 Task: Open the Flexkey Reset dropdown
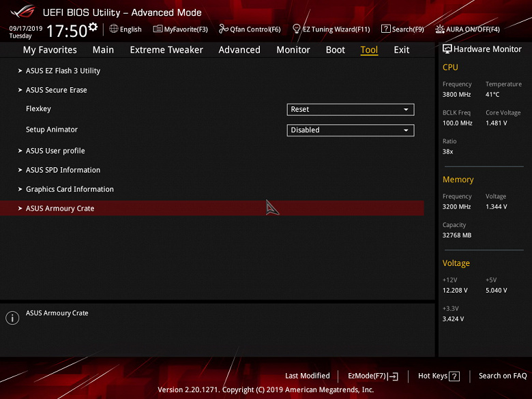click(351, 110)
